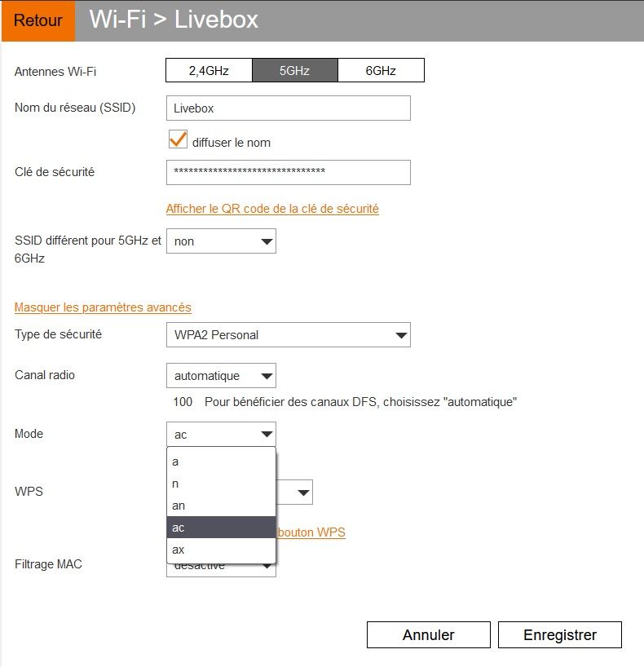Select 'an' in the Mode list
644x667 pixels.
coord(221,506)
